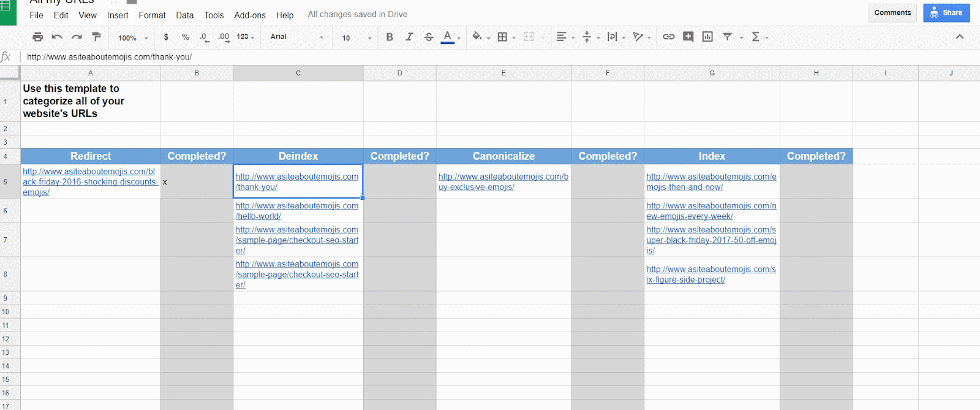Image resolution: width=980 pixels, height=410 pixels.
Task: Toggle strikethrough formatting
Action: tap(429, 37)
